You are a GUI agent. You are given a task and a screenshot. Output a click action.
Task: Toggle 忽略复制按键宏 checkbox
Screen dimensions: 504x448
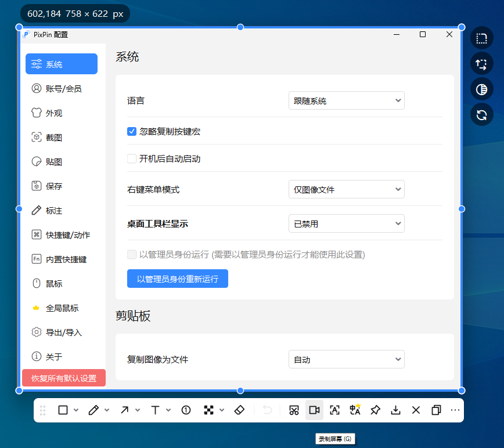click(x=132, y=131)
